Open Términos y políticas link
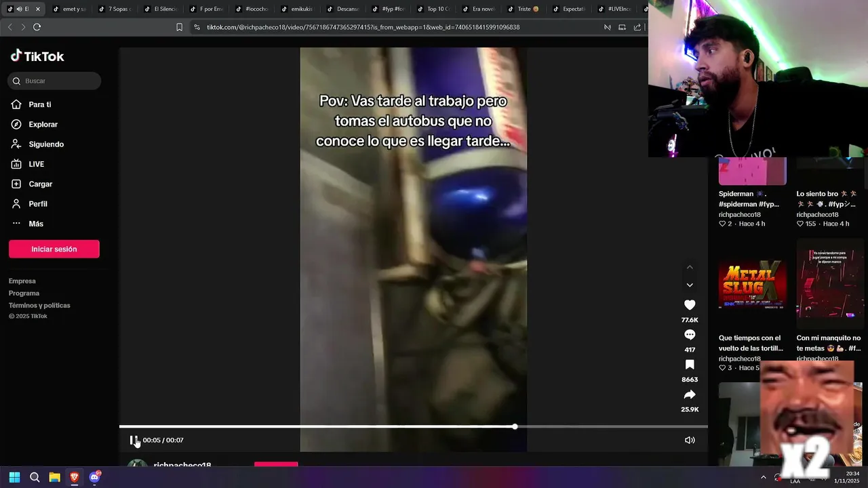Screen dimensions: 868x488 pyautogui.click(x=39, y=305)
